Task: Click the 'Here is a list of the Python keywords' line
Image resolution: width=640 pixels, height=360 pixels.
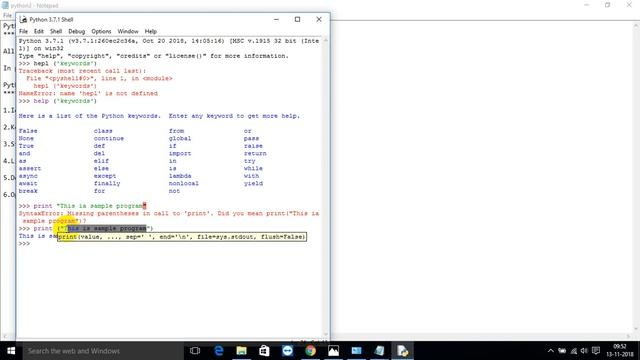Action: click(x=159, y=116)
